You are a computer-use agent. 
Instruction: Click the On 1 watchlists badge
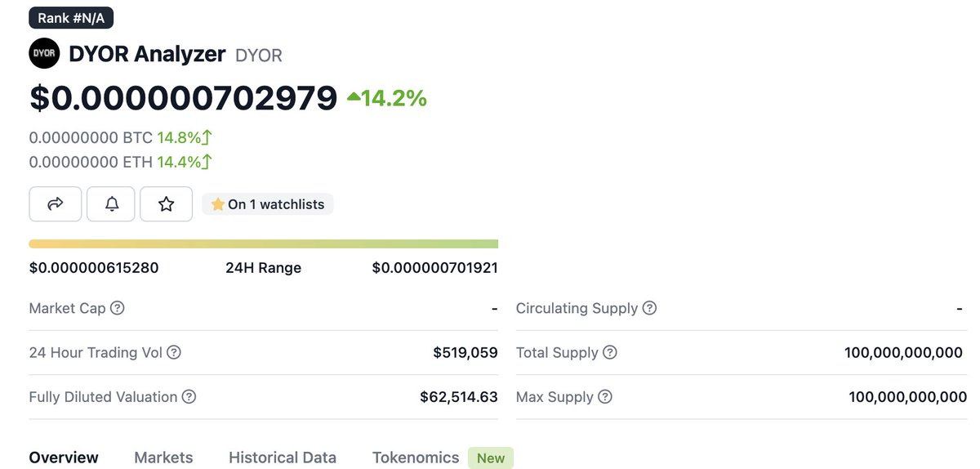click(x=268, y=204)
